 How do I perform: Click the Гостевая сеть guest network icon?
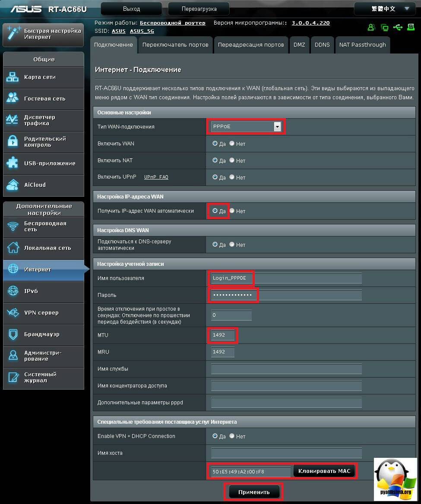(x=13, y=98)
